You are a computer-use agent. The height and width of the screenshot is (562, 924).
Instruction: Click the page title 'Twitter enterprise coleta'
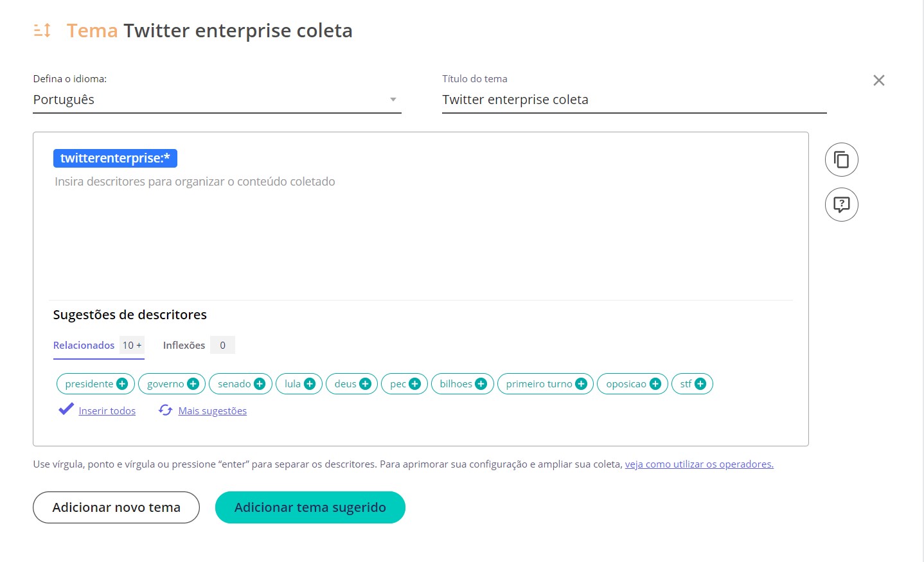pos(238,31)
